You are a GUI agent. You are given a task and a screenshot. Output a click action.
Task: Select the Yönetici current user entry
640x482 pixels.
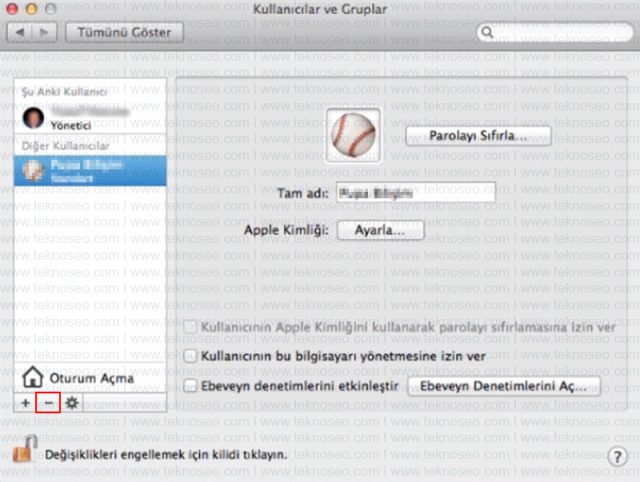point(90,118)
